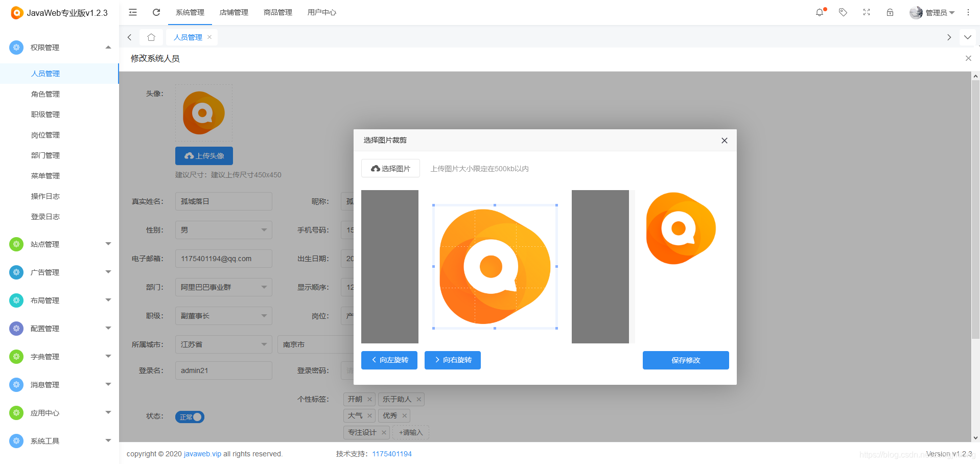Screen dimensions: 980x464
Task: Click the home tab icon
Action: (151, 37)
